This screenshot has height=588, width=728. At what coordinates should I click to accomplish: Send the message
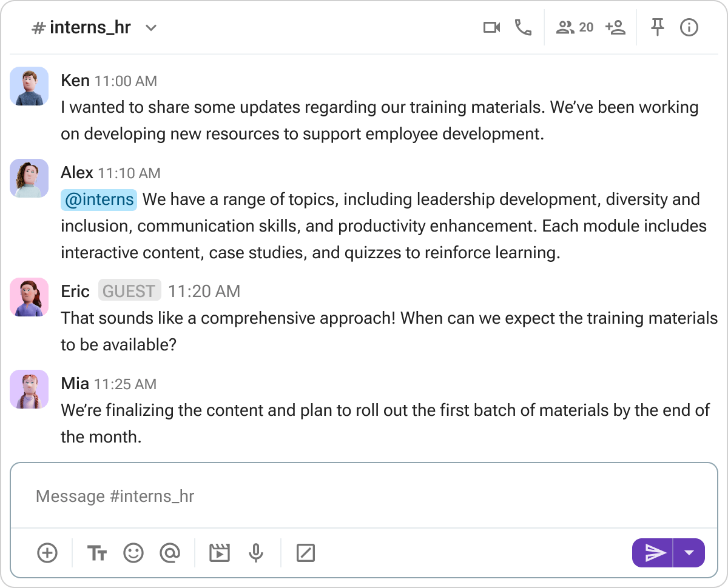click(x=653, y=553)
